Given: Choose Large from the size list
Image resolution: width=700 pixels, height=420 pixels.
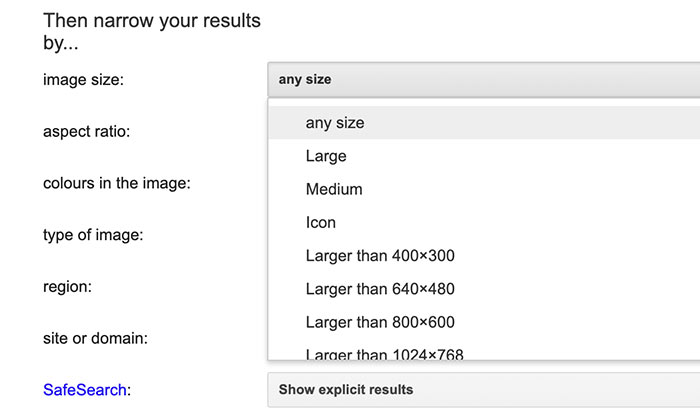Looking at the screenshot, I should 326,156.
